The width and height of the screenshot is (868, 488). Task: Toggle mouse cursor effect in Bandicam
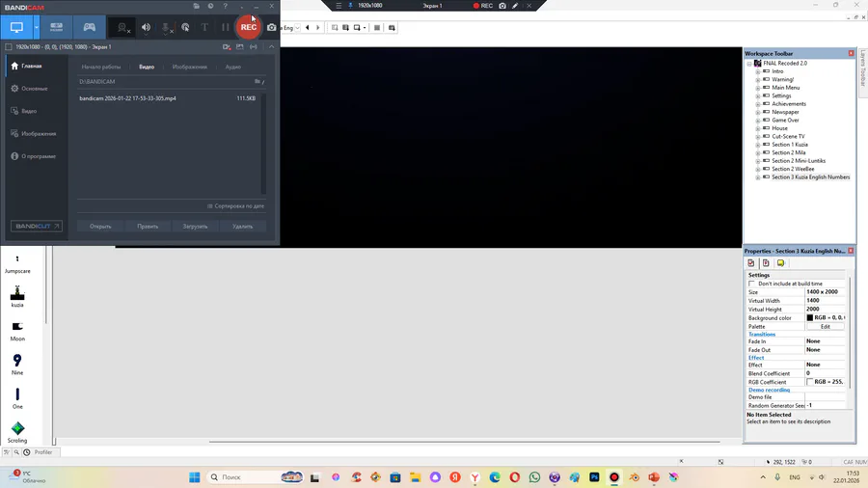coord(185,27)
